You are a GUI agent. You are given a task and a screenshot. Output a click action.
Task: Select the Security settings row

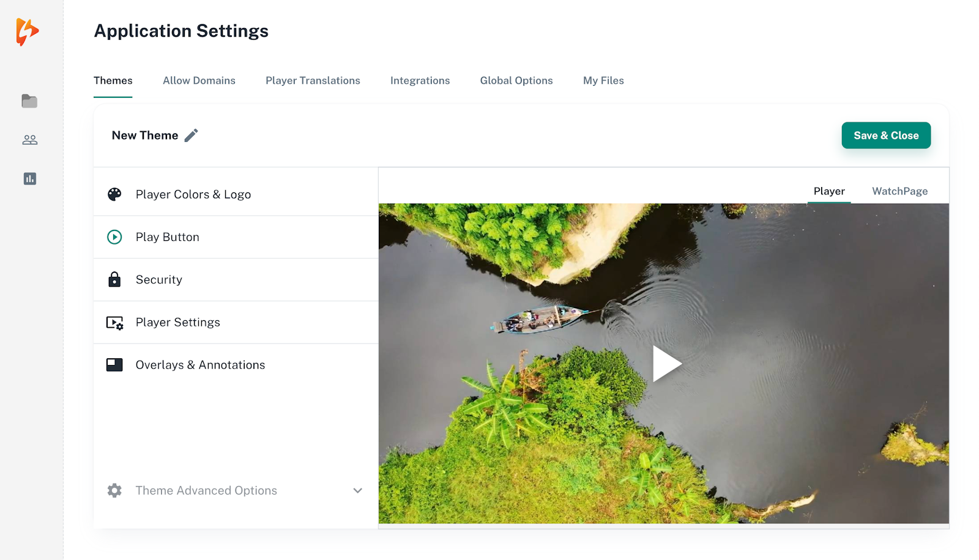[x=158, y=279]
